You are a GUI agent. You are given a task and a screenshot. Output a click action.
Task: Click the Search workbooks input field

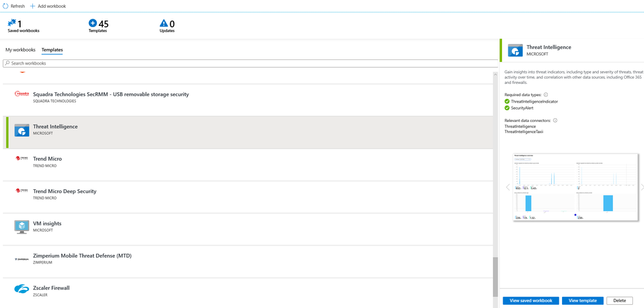click(x=250, y=63)
